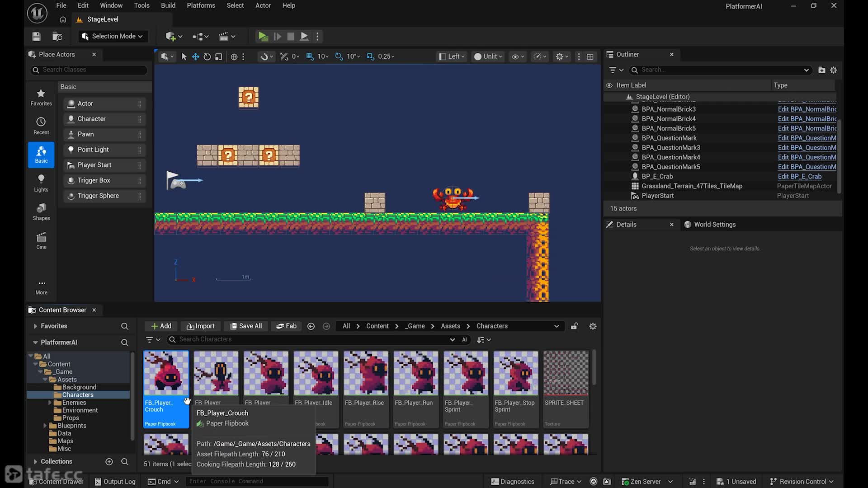The height and width of the screenshot is (488, 868).
Task: Open the scale snap 0.25 dropdown
Action: (x=387, y=56)
